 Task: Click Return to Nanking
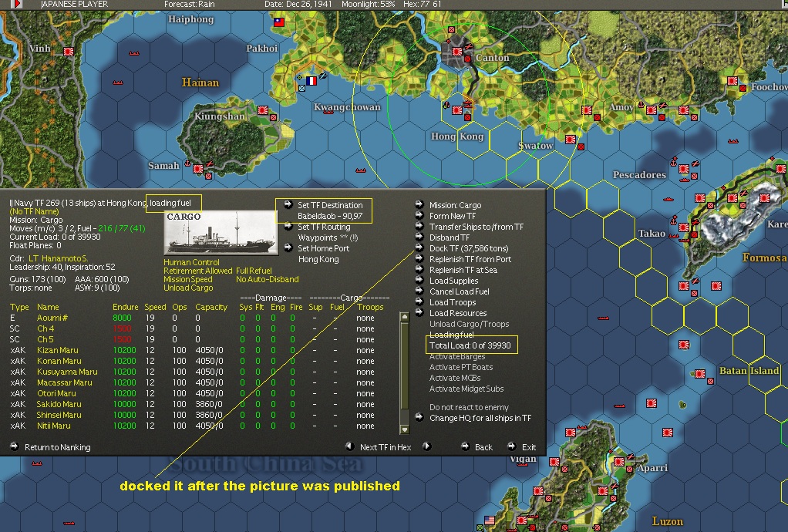[x=58, y=447]
